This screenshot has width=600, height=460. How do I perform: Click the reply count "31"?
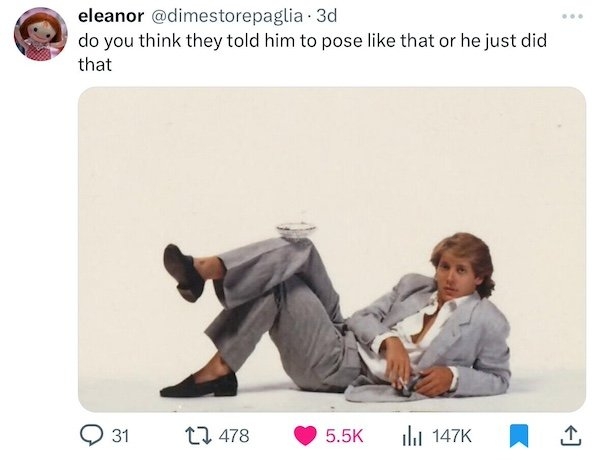click(121, 435)
